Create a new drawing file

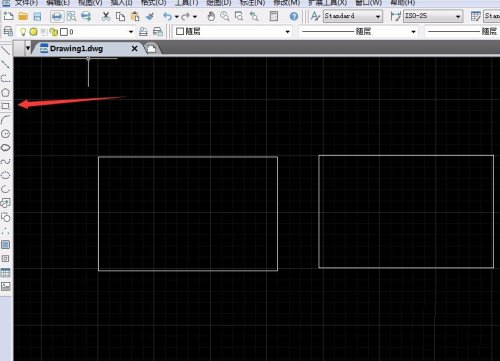8,16
